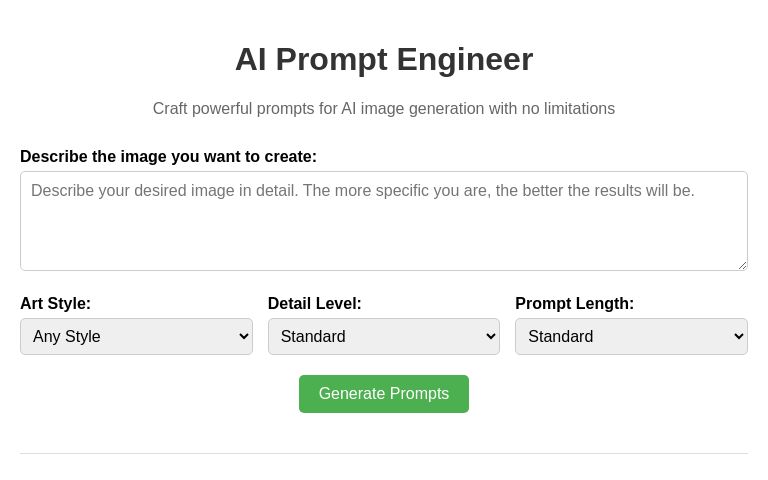
Task: Click the chevron arrow on Any Style select
Action: pyautogui.click(x=243, y=337)
